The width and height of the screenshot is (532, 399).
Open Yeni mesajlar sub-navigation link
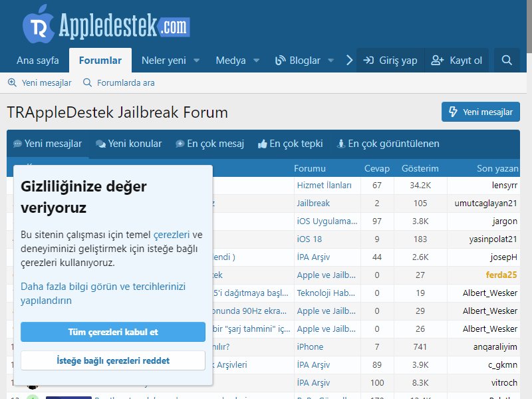(39, 82)
